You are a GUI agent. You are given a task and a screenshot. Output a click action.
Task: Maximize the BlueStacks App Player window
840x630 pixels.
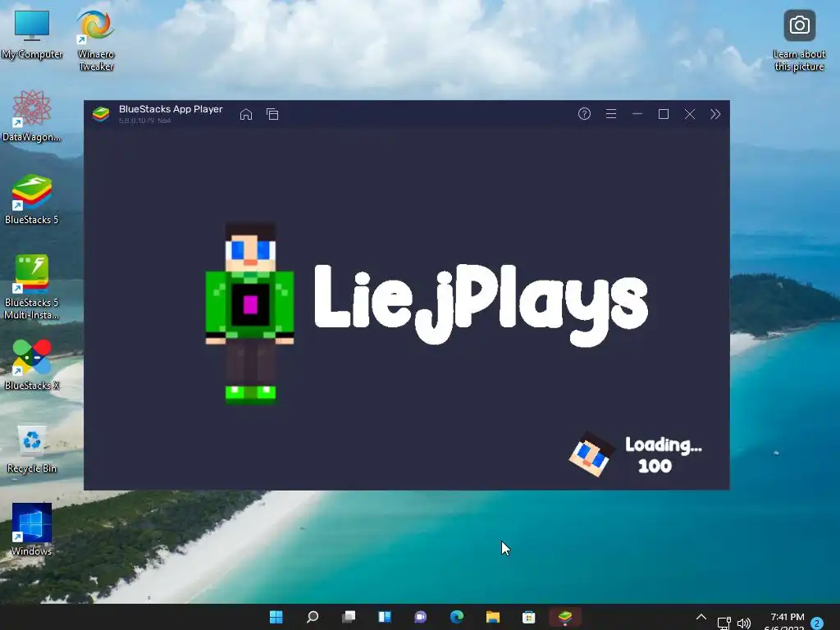click(x=663, y=113)
